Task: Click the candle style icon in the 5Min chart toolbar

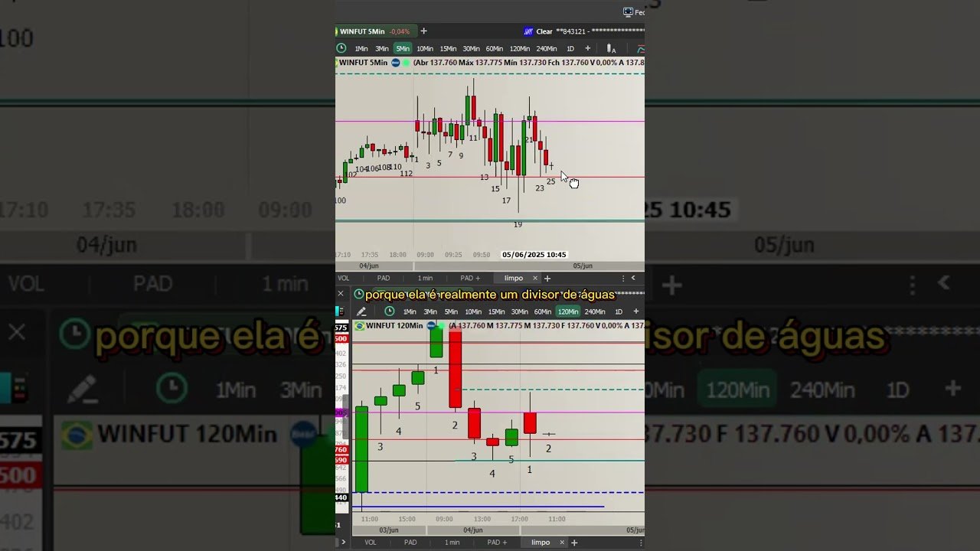Action: (610, 48)
